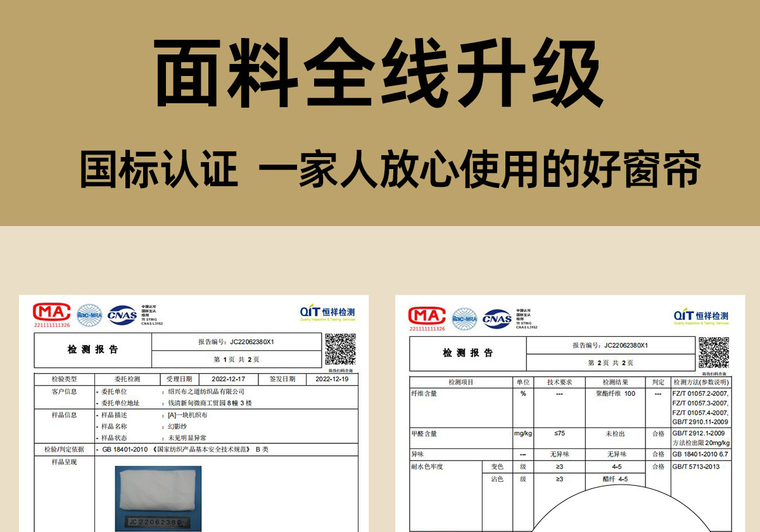Click the result 聚酯纤维 100
This screenshot has height=532, width=760.
tap(616, 394)
